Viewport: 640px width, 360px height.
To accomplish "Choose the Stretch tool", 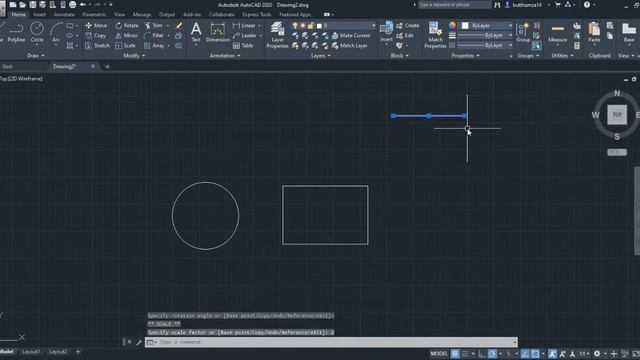I will point(98,46).
